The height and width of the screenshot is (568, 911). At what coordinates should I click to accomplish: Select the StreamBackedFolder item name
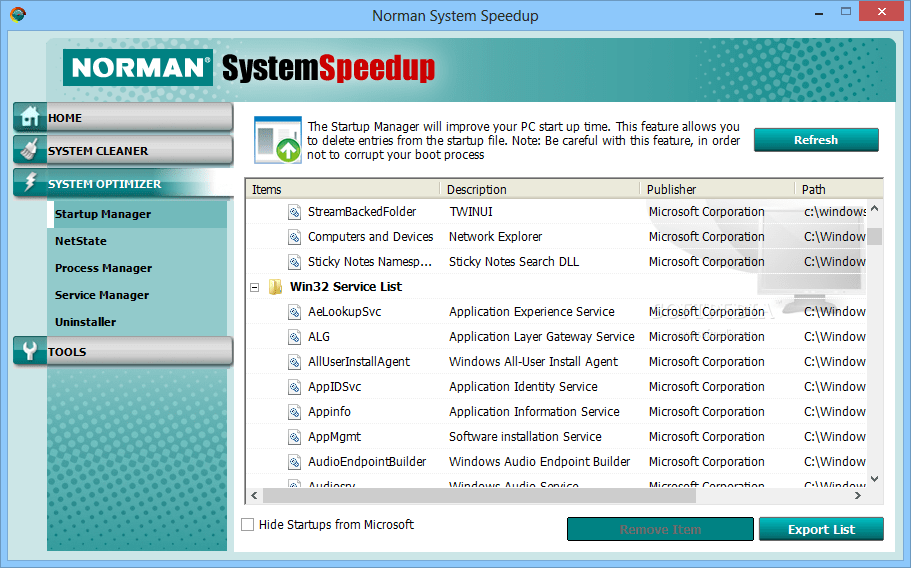[x=362, y=212]
